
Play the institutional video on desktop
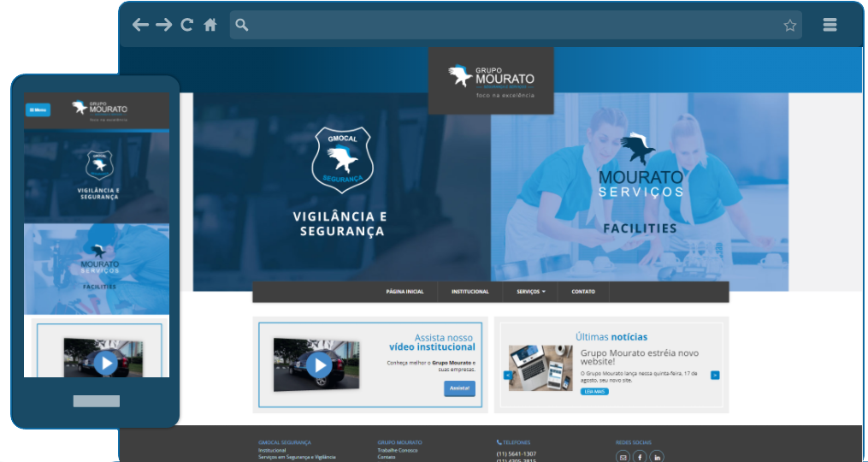(x=319, y=365)
